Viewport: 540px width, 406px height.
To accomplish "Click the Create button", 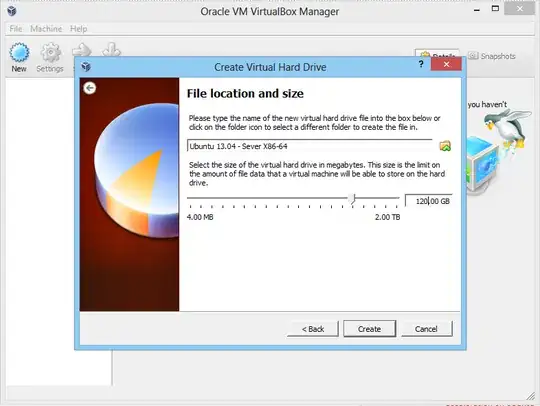I will pyautogui.click(x=370, y=329).
